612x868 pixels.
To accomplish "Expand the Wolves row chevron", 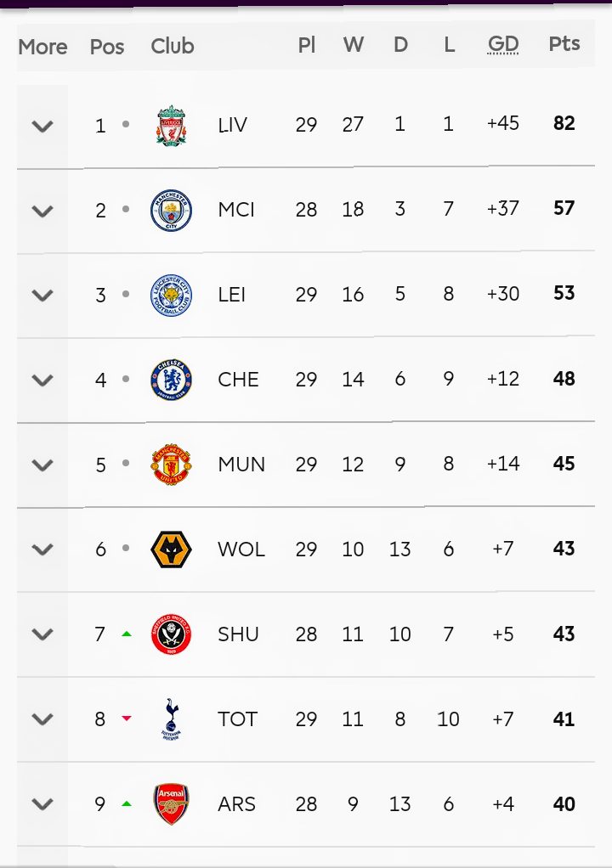I will pyautogui.click(x=42, y=550).
